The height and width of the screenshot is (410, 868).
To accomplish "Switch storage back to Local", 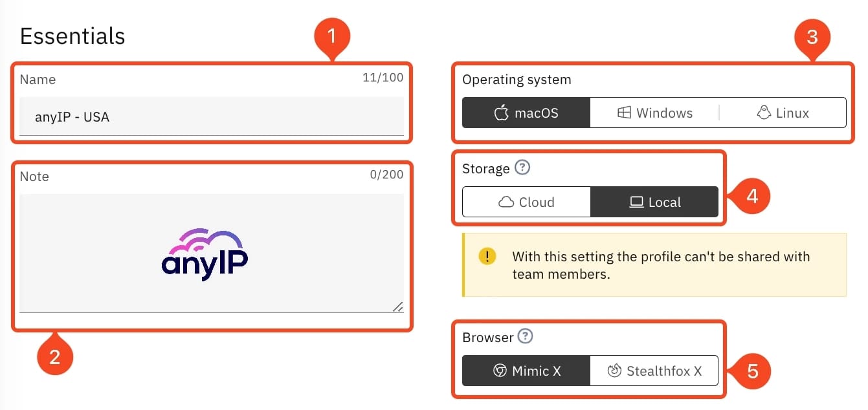I will coord(655,201).
